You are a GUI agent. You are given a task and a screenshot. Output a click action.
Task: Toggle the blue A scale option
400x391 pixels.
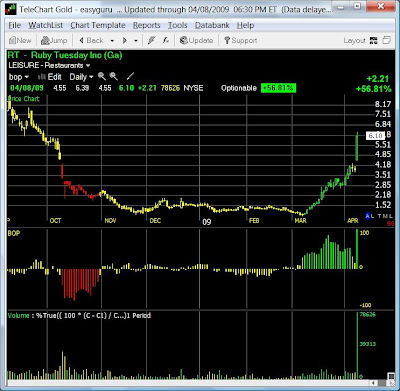(368, 216)
